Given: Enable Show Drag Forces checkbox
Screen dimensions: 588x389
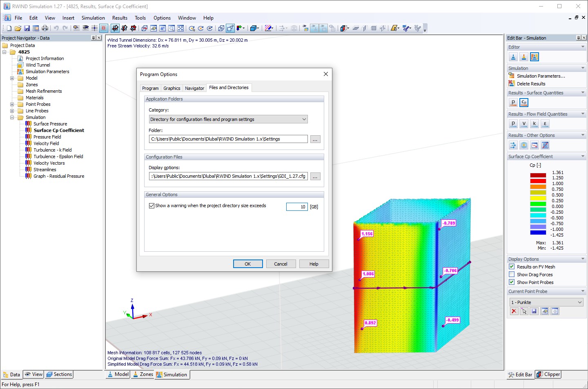Looking at the screenshot, I should coord(512,275).
